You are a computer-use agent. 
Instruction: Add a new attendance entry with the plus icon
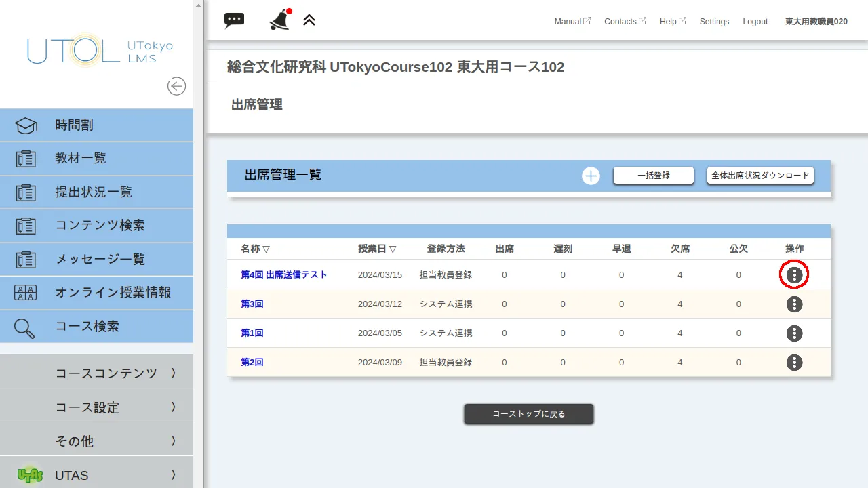(591, 175)
